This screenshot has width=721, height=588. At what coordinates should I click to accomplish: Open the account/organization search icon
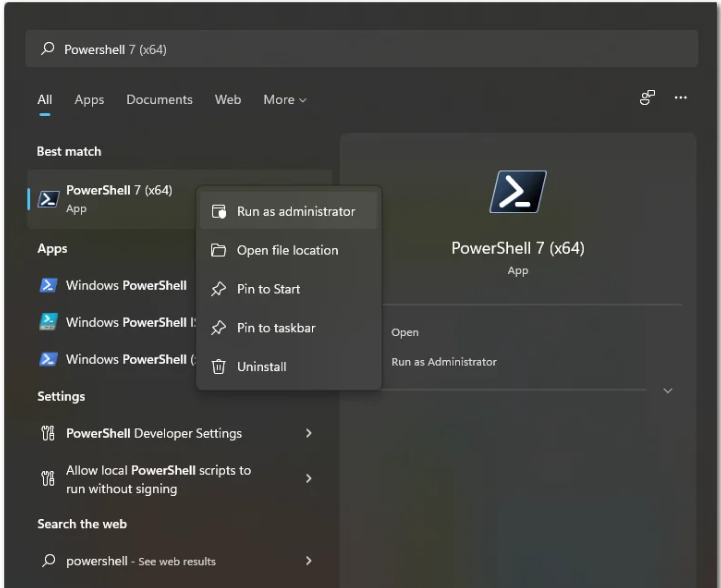647,98
